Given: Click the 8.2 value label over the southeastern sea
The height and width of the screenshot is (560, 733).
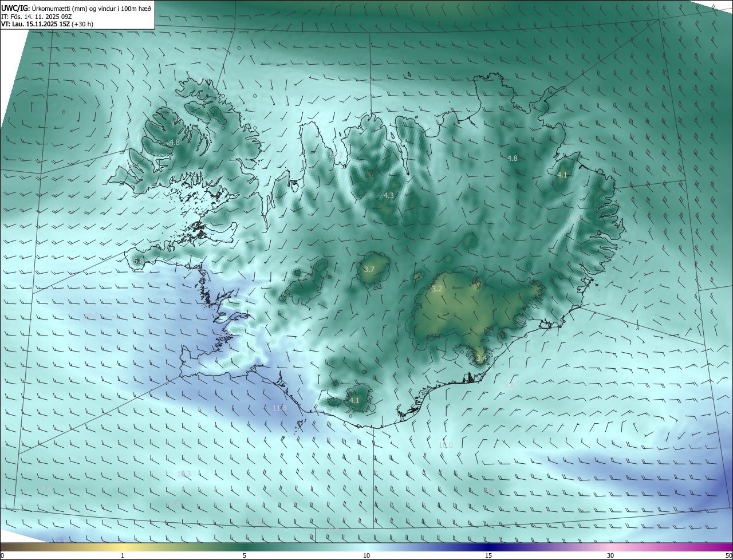Looking at the screenshot, I should click(490, 491).
